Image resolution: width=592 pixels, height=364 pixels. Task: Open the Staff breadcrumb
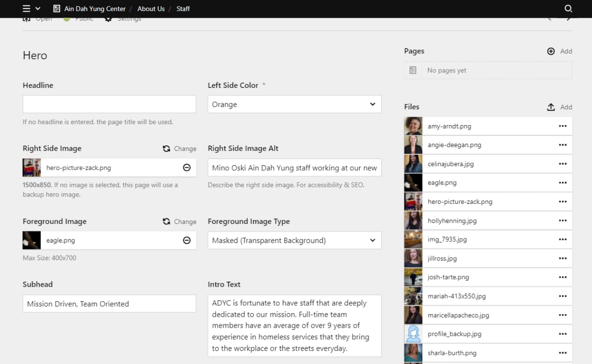[x=183, y=9]
